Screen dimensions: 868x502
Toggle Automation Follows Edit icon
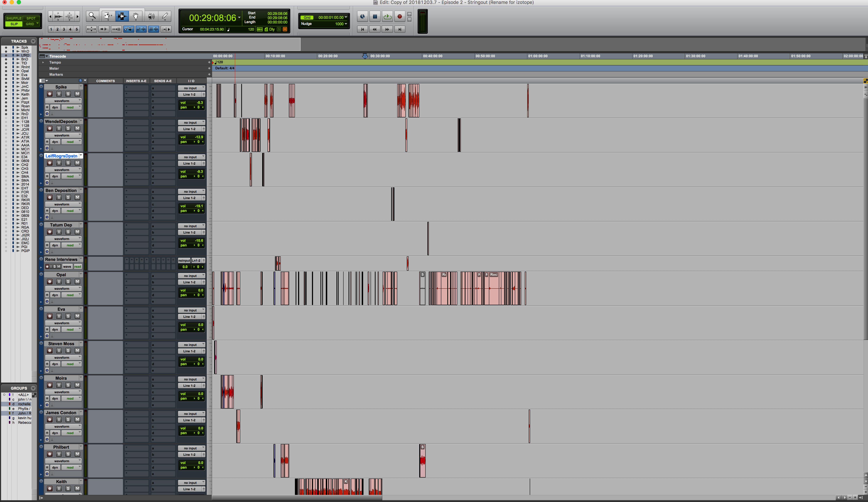coord(128,29)
